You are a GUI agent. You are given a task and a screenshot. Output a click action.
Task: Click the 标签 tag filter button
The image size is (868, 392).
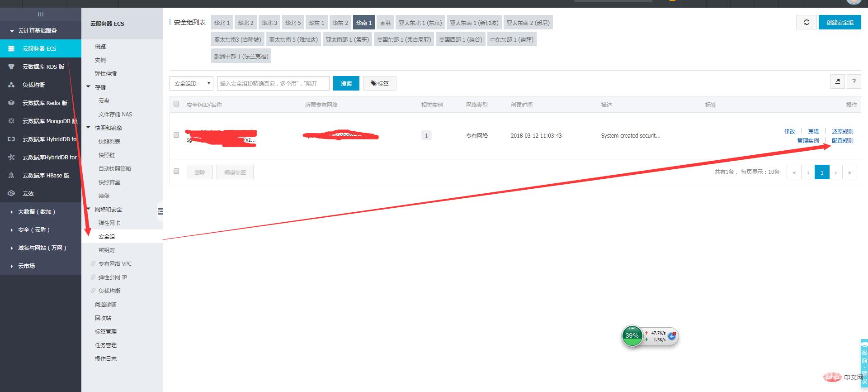click(x=379, y=83)
